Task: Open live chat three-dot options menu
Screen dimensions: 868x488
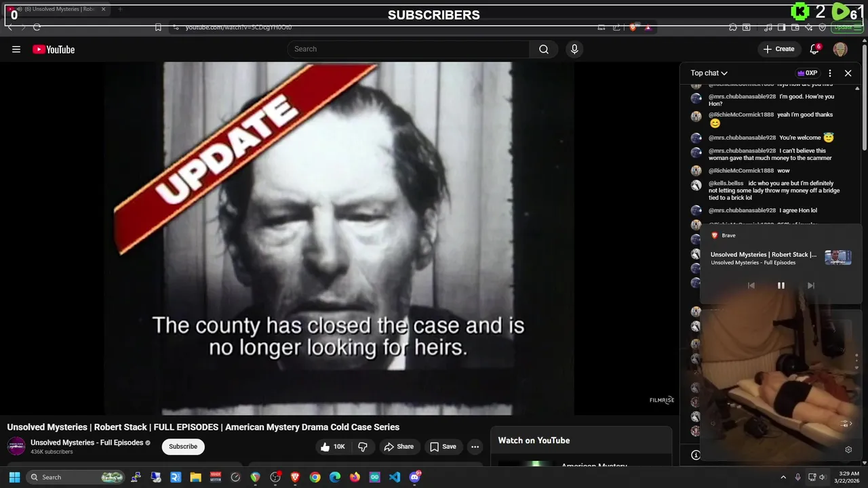Action: pyautogui.click(x=830, y=73)
